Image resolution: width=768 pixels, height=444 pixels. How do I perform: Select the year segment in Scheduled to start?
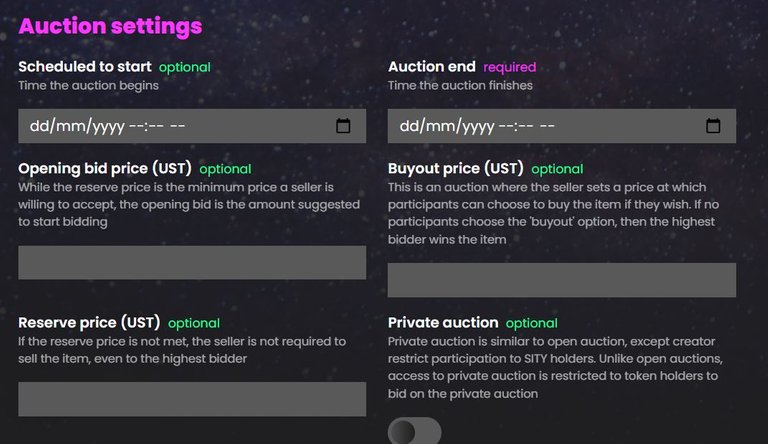pos(109,127)
